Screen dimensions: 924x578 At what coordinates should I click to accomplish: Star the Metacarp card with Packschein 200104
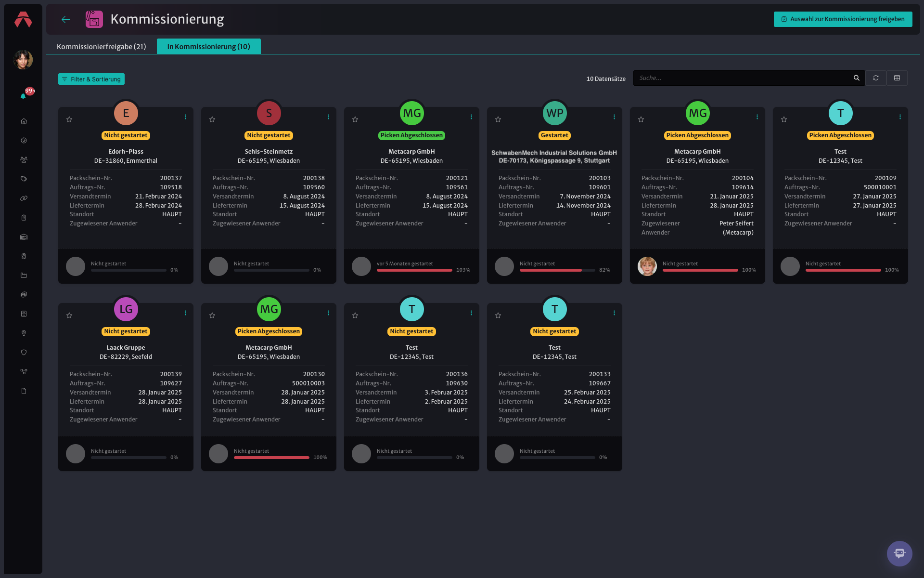click(641, 119)
